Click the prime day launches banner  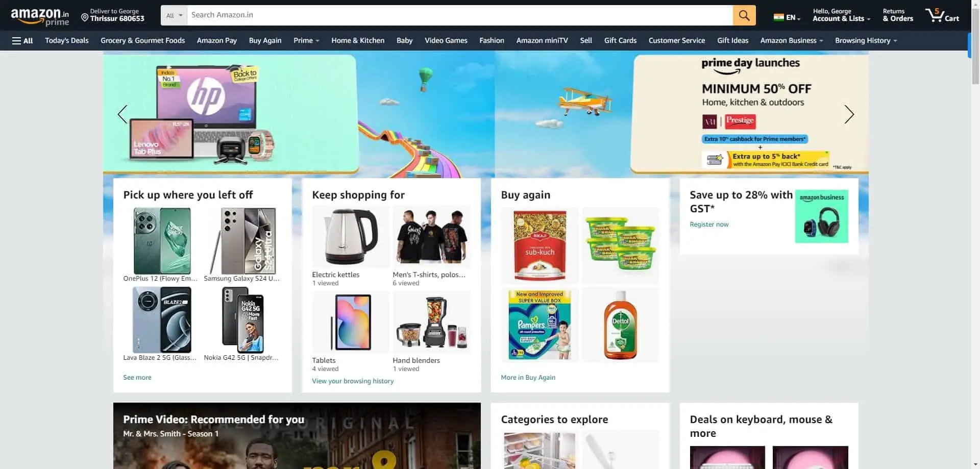(749, 114)
